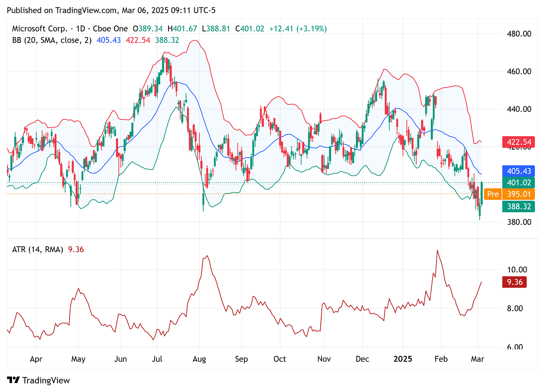Click the blue 405.43 basis band label
The height and width of the screenshot is (392, 545).
coord(519,171)
